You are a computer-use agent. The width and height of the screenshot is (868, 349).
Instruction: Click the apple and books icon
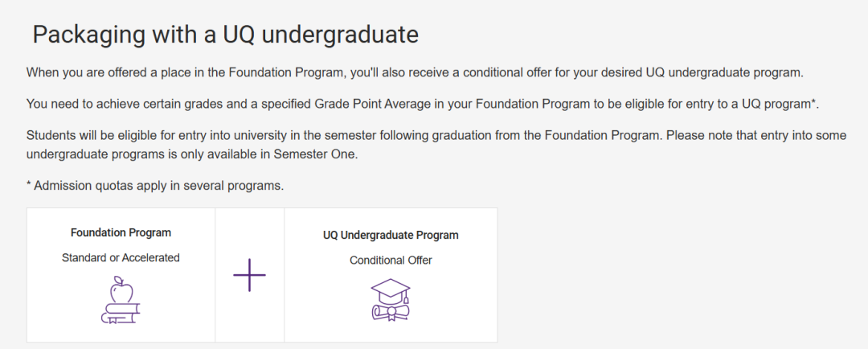pos(121,300)
